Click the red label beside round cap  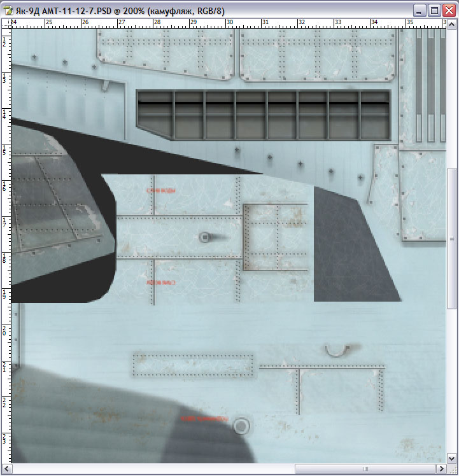tap(204, 419)
